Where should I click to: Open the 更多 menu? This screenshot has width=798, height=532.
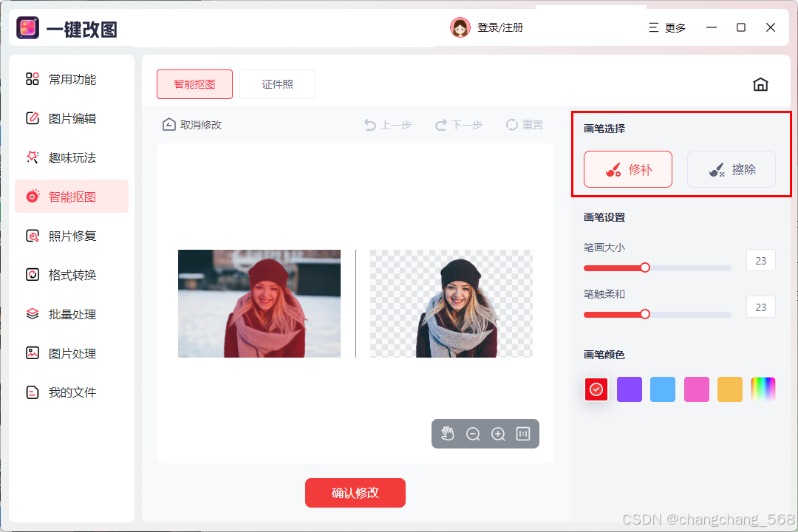667,27
